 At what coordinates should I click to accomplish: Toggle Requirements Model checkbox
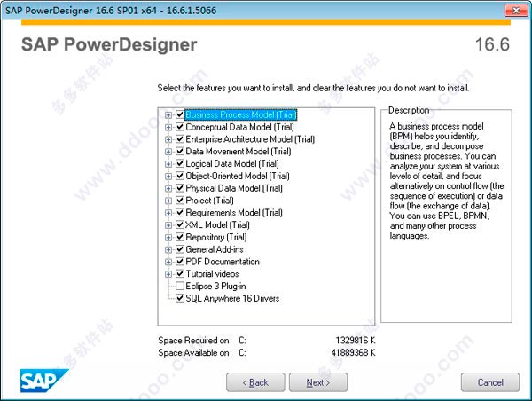pyautogui.click(x=180, y=212)
